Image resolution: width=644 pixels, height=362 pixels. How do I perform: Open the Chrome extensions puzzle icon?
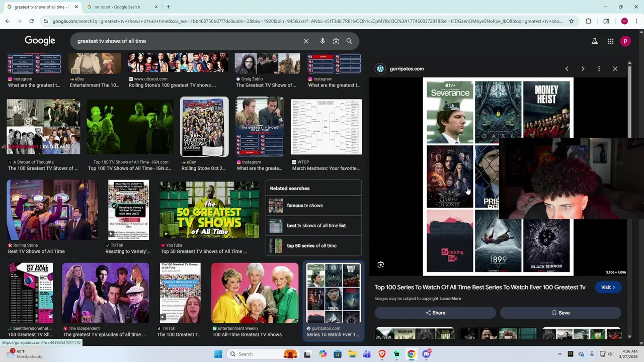coord(589,21)
